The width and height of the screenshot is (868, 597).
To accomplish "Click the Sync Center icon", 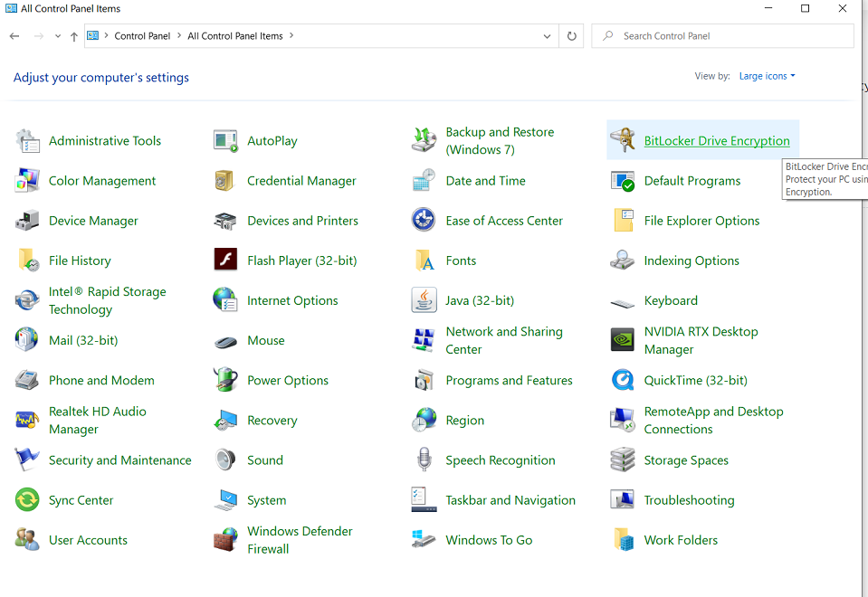I will pos(27,500).
